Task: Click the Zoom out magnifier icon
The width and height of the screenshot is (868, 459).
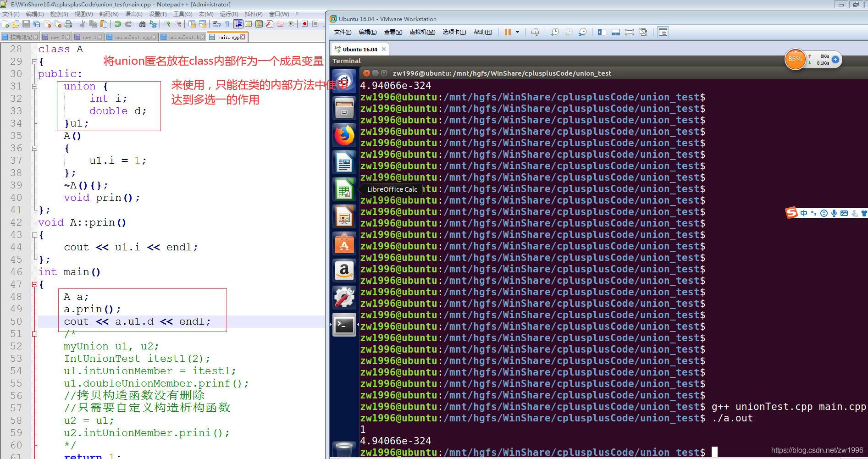Action: coord(178,24)
